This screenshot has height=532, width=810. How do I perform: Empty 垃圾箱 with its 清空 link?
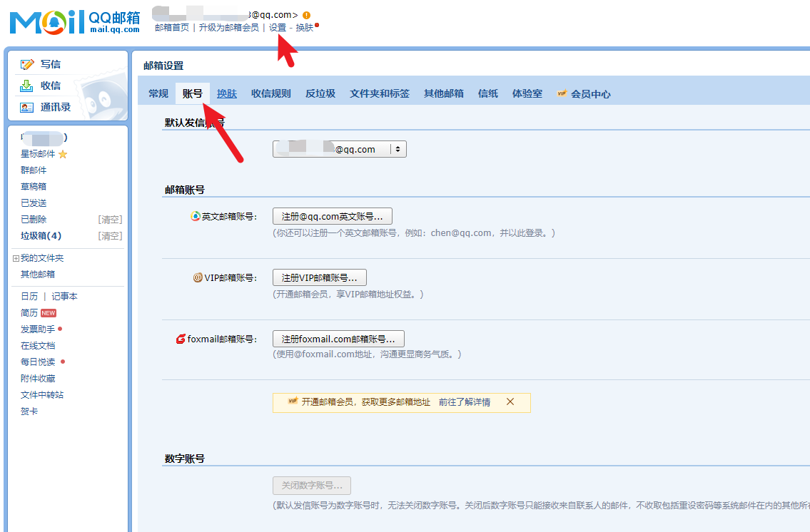click(x=110, y=236)
